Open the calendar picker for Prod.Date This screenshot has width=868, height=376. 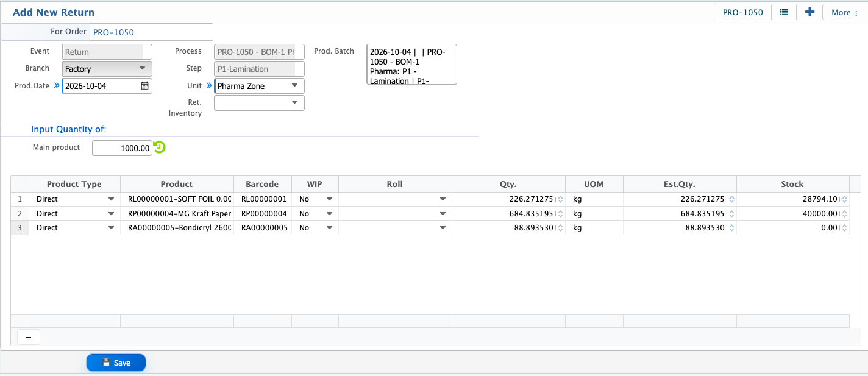point(144,86)
